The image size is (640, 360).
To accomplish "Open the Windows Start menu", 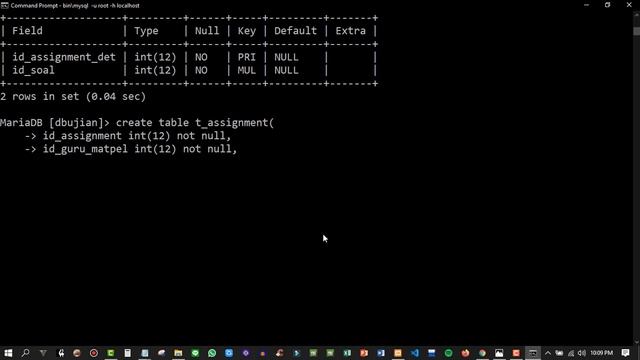I will (x=8, y=353).
